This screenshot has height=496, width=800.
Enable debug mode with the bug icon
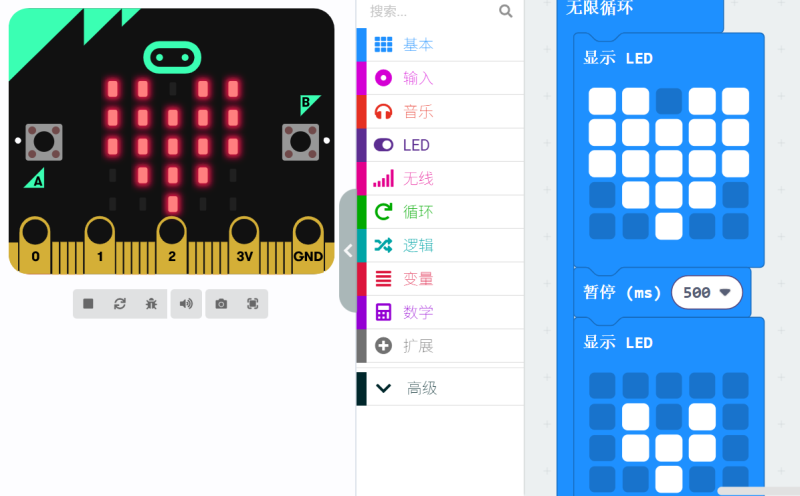(151, 303)
